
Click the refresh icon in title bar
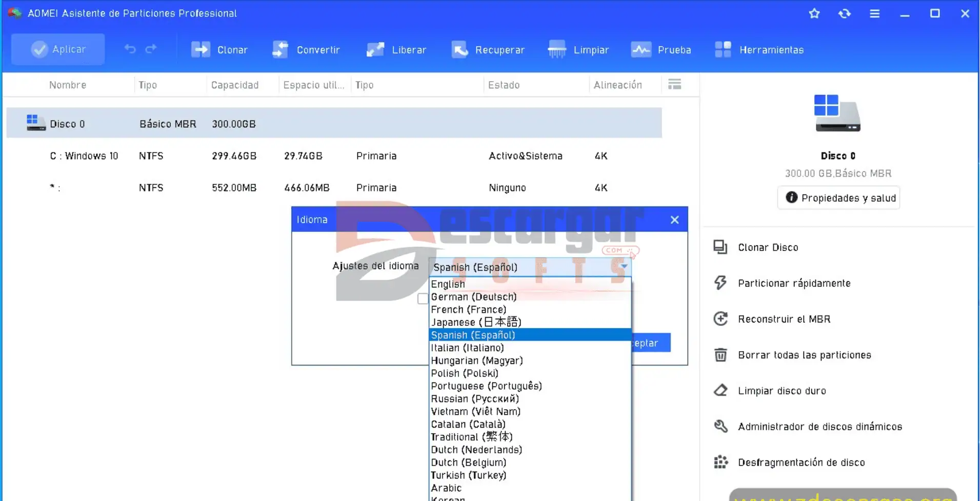(x=845, y=13)
